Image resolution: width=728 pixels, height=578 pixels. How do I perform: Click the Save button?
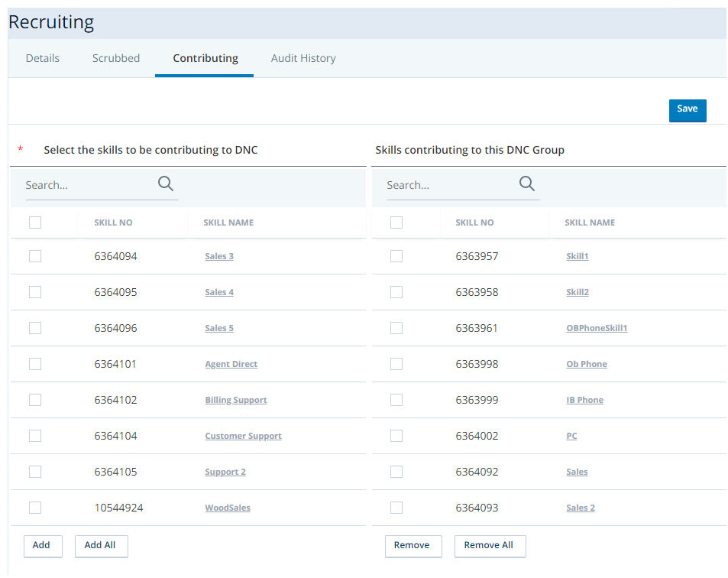[688, 110]
